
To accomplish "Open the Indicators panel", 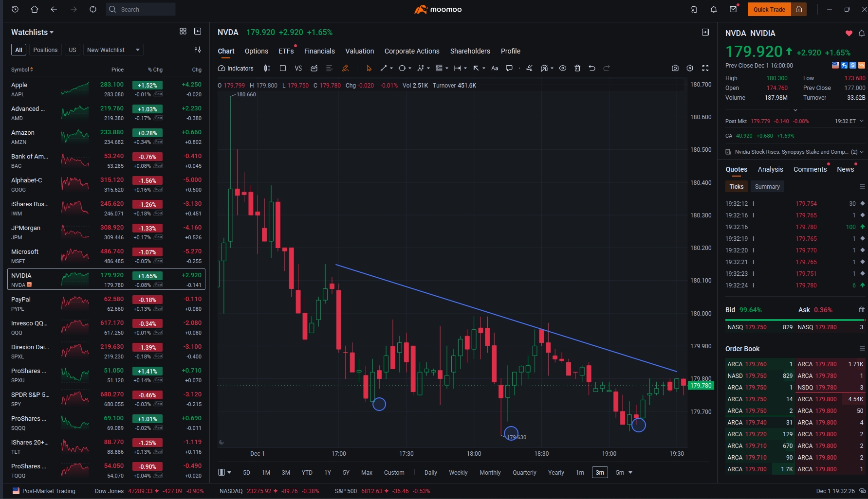I will tap(236, 69).
